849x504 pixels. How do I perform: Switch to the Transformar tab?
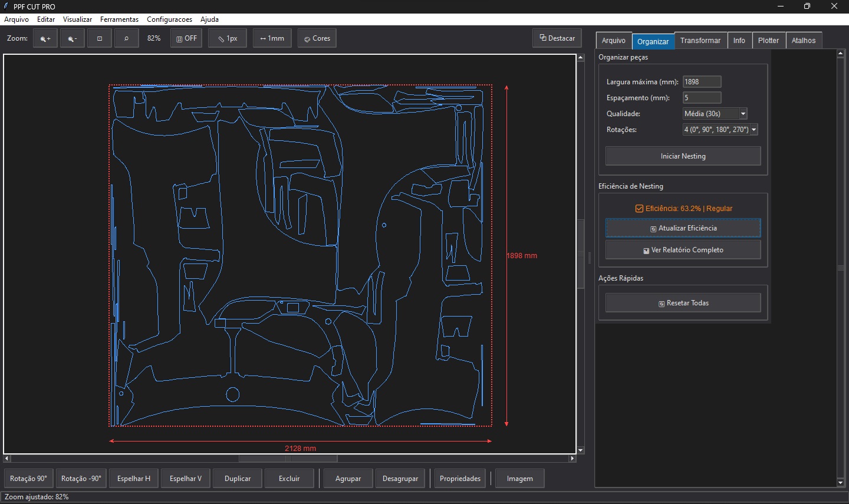700,41
